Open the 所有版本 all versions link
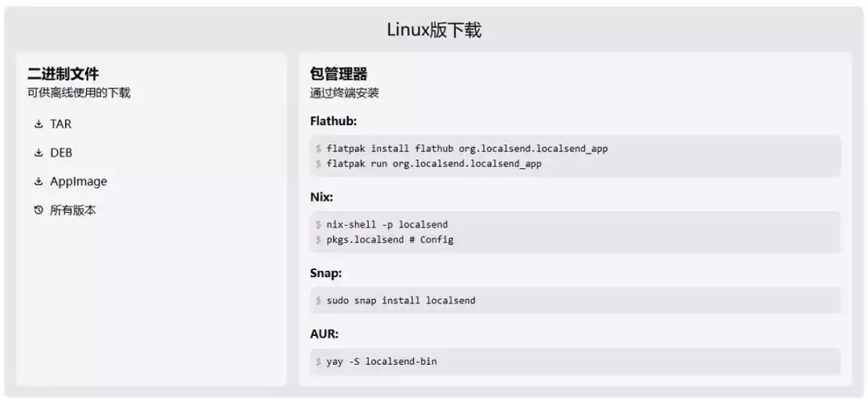 (x=72, y=211)
